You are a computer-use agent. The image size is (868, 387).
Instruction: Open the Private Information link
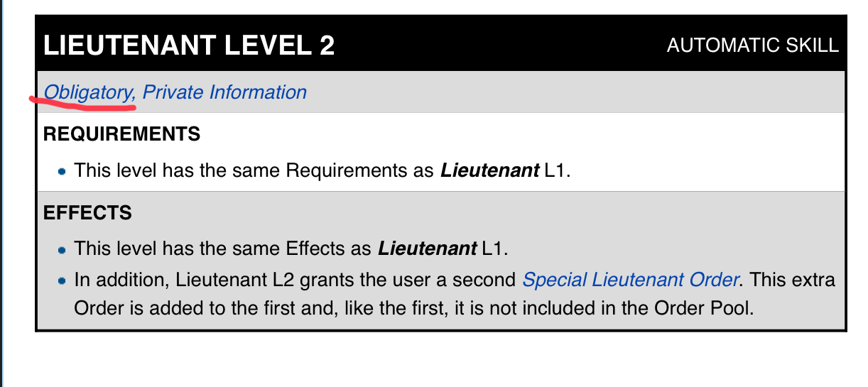[x=224, y=92]
